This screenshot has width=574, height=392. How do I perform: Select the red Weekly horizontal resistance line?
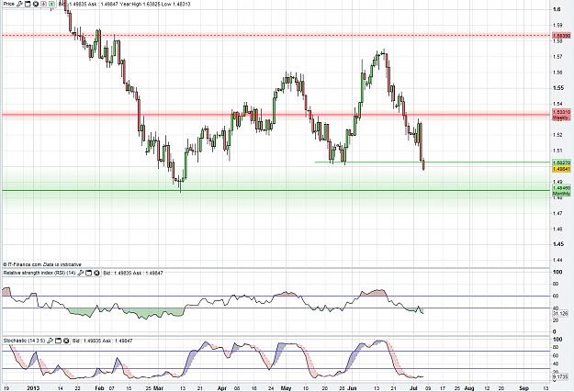(275, 115)
